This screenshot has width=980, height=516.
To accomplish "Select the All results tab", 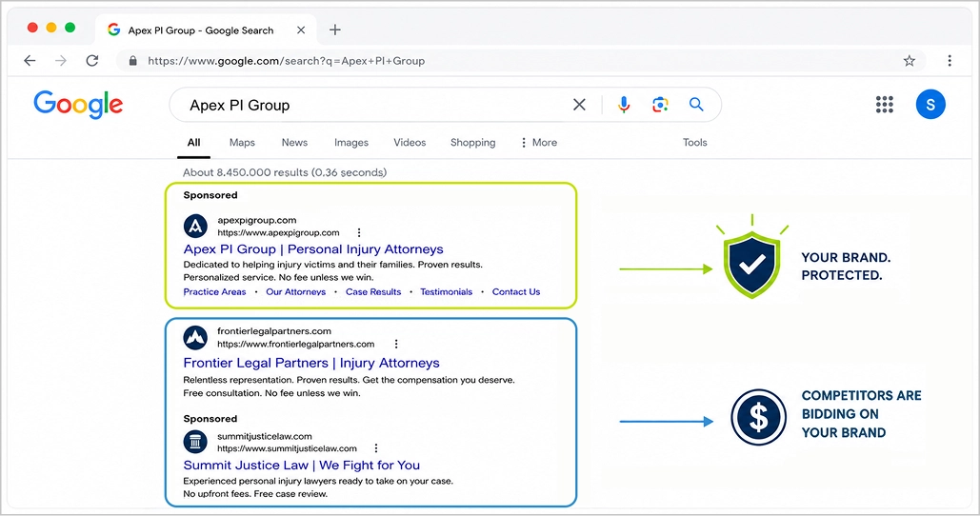I will tap(193, 143).
